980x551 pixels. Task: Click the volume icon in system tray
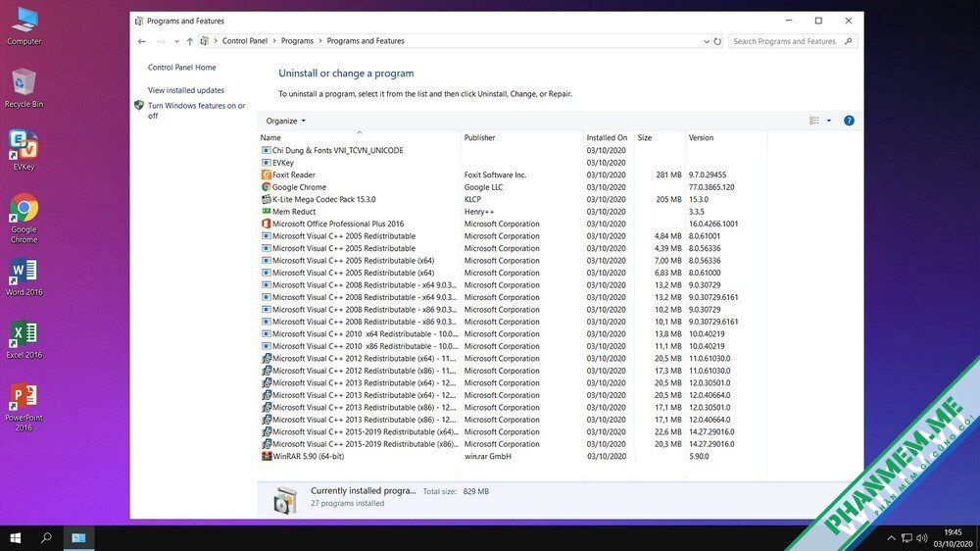[922, 538]
